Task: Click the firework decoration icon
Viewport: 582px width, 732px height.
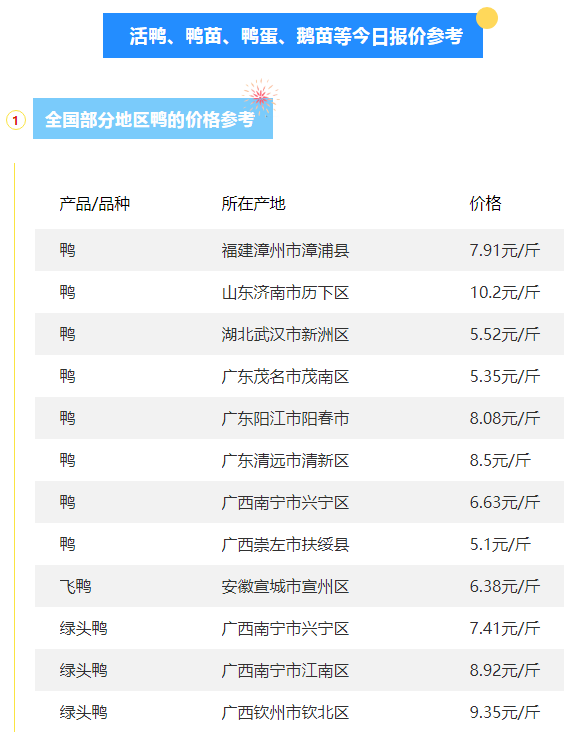Action: click(x=260, y=97)
